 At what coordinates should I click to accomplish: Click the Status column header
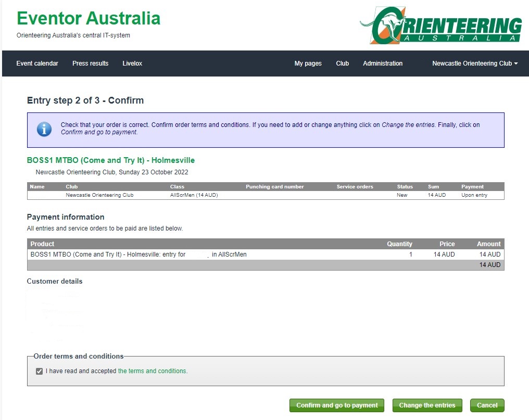point(405,186)
